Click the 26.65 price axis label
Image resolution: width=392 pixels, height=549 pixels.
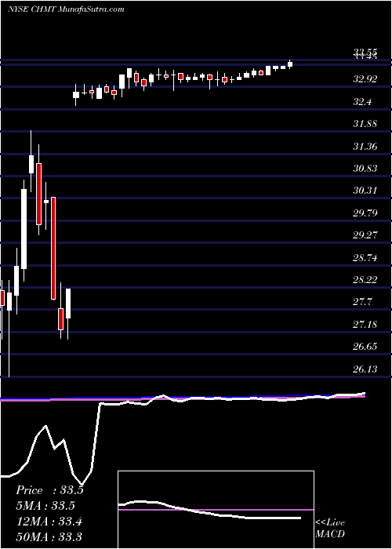[x=365, y=347]
